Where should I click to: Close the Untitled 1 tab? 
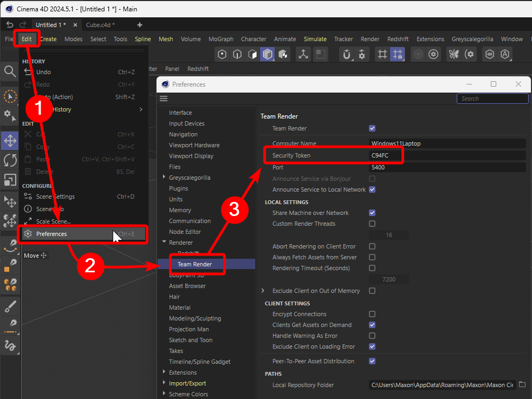click(x=75, y=25)
